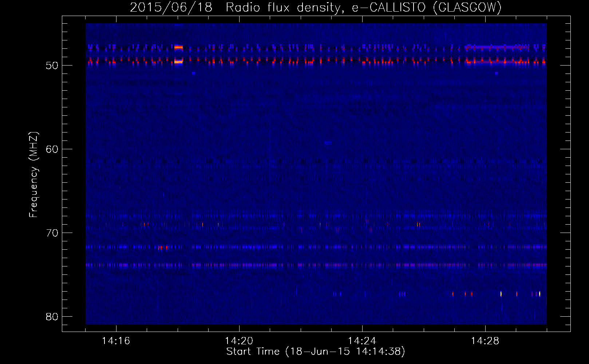
Task: Click the 14:24 time tick label
Action: coord(362,341)
